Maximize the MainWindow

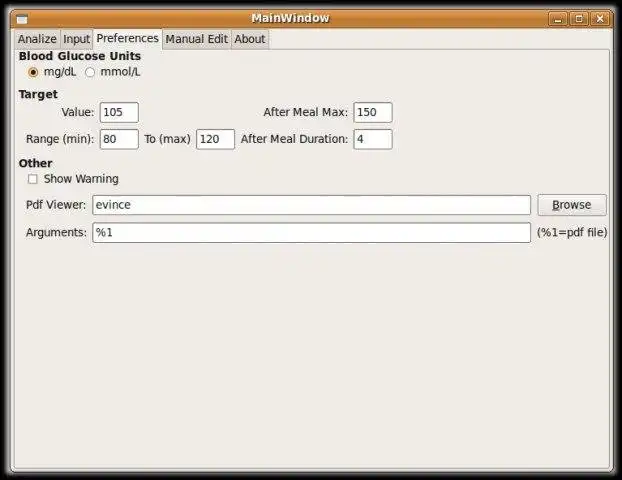[x=579, y=19]
